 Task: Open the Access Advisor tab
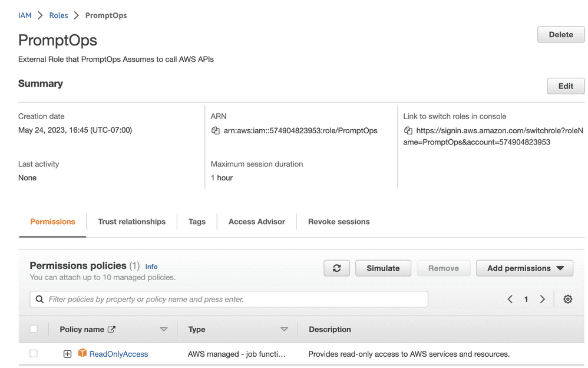click(x=257, y=222)
